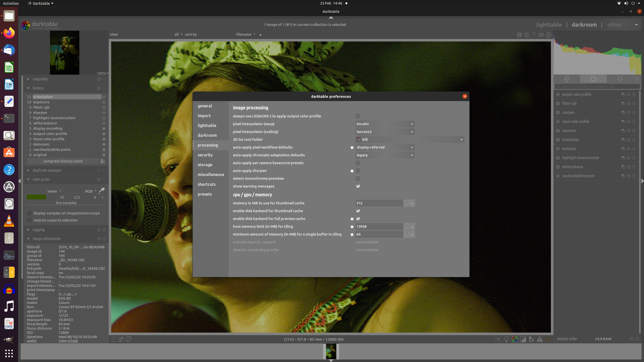Image resolution: width=644 pixels, height=362 pixels.
Task: Increase the thumbnail cache memory with plus
Action: point(412,203)
